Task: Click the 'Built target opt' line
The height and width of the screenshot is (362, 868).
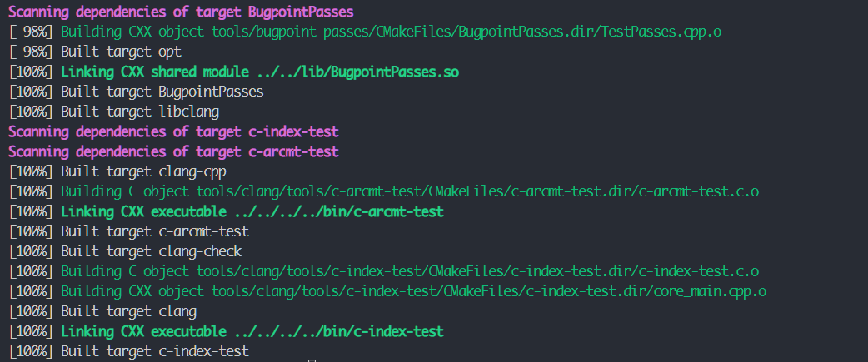Action: pos(95,52)
